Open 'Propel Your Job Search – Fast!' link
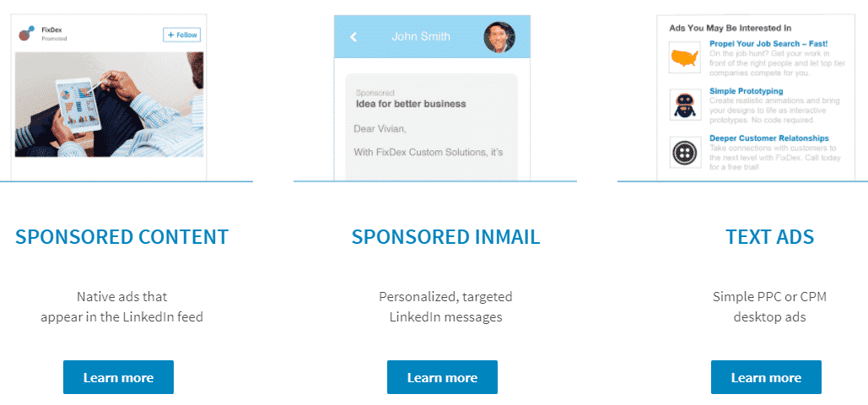The height and width of the screenshot is (405, 868). [x=768, y=43]
